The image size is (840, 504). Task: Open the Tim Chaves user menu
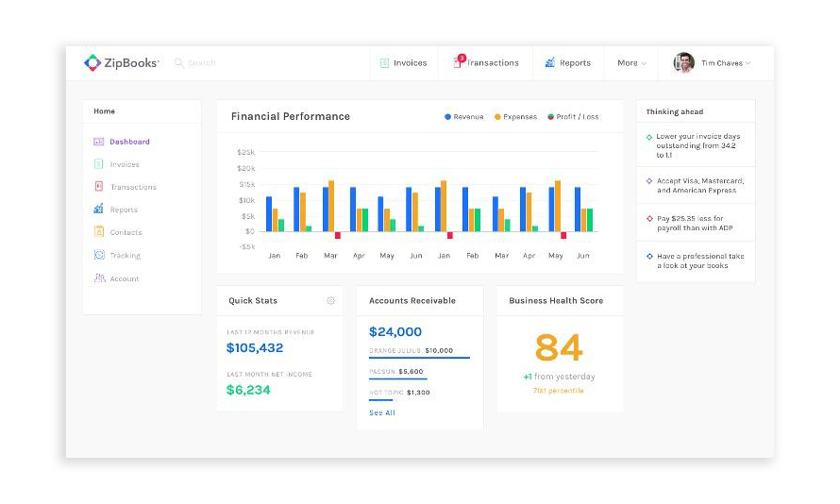[725, 63]
